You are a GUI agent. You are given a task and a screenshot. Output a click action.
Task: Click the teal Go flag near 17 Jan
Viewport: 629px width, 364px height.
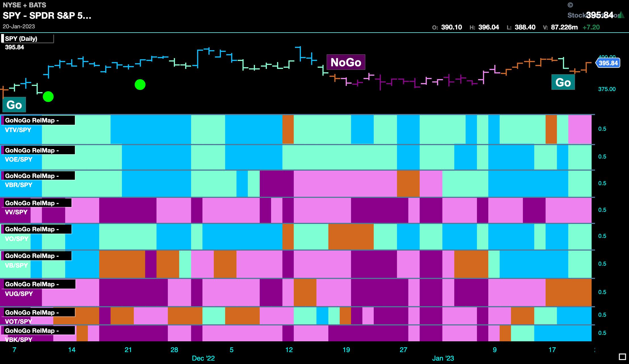click(563, 82)
